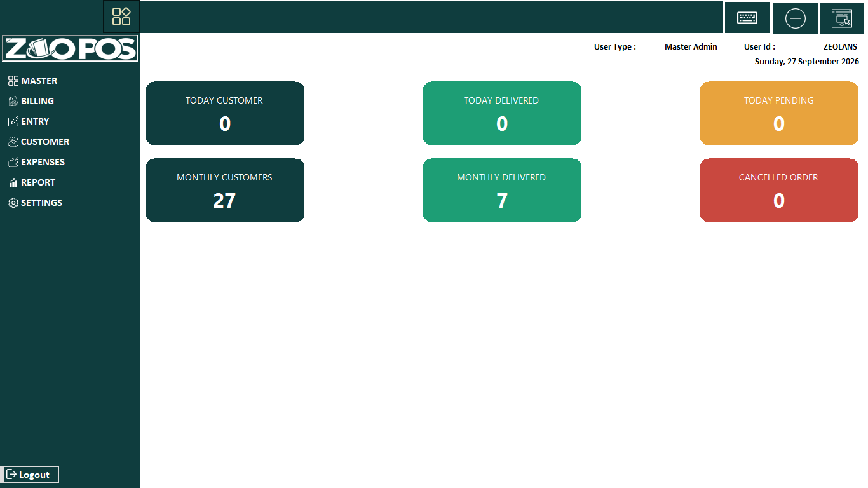868x488 pixels.
Task: Click the dashboard grid icon in top bar
Action: (121, 17)
